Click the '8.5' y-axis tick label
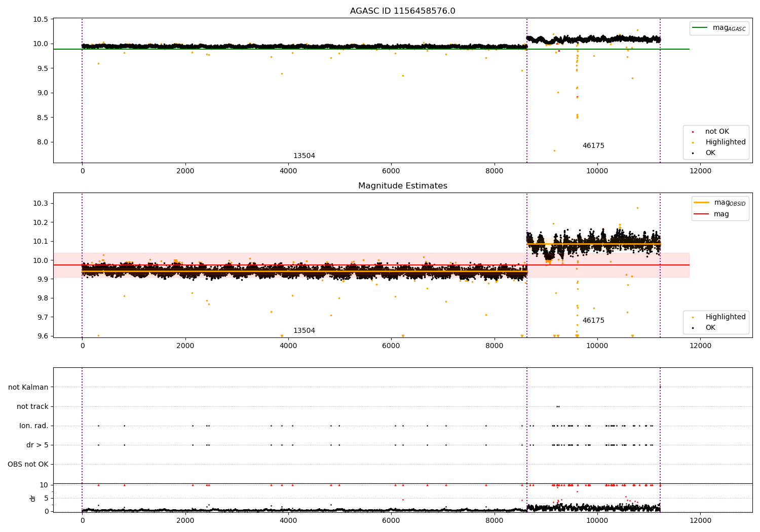 tap(42, 118)
